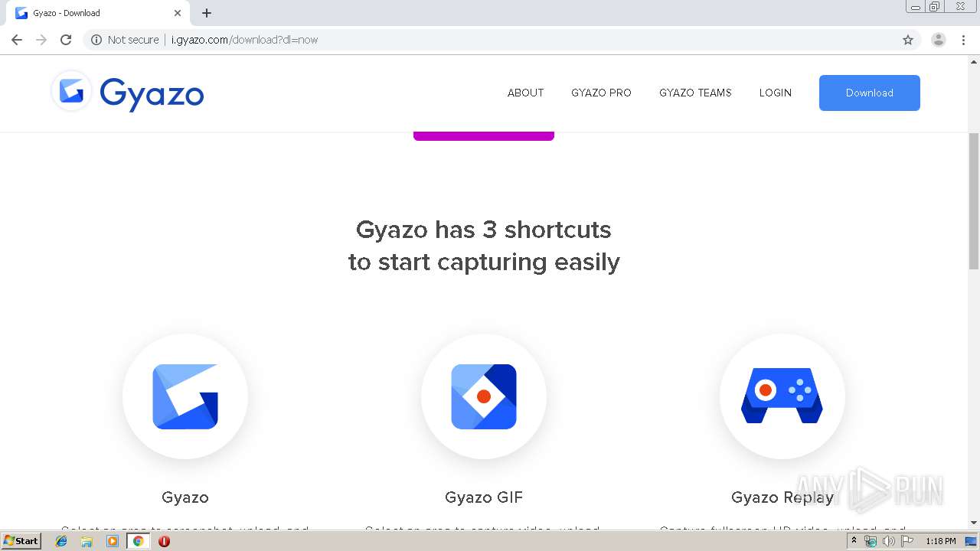The image size is (980, 551).
Task: Open a new browser tab
Action: click(x=207, y=13)
